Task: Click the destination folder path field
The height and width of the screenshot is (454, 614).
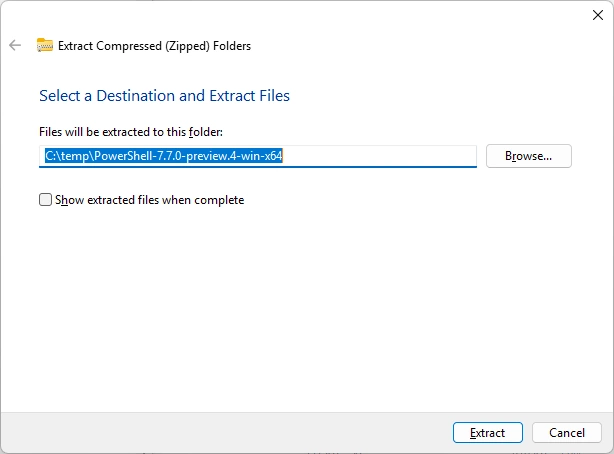Action: pos(258,156)
